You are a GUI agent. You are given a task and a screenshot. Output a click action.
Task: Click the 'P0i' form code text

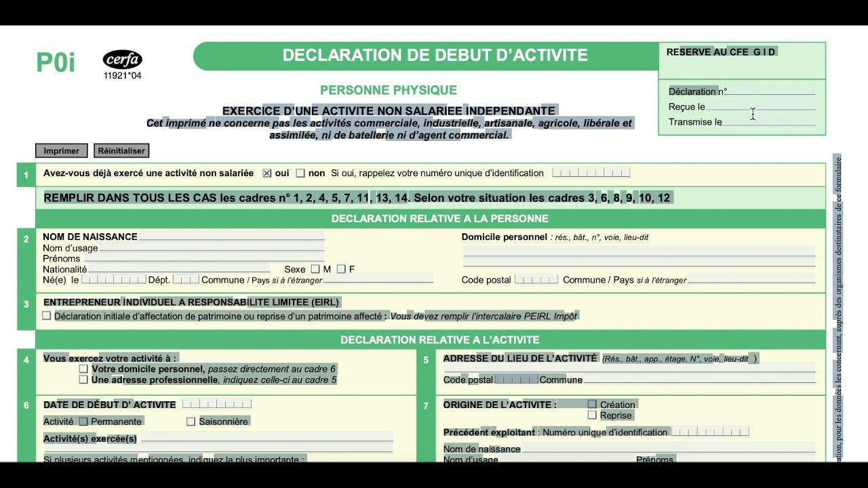point(56,62)
